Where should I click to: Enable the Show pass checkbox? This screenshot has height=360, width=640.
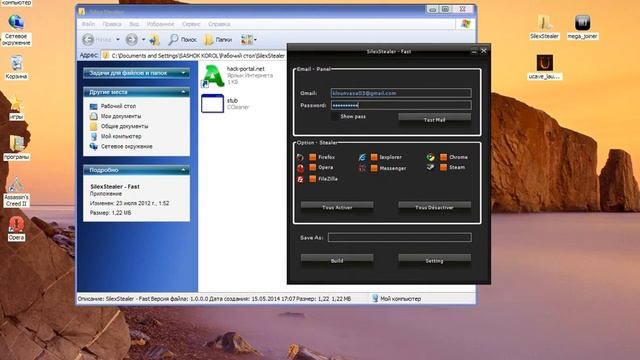click(x=335, y=117)
